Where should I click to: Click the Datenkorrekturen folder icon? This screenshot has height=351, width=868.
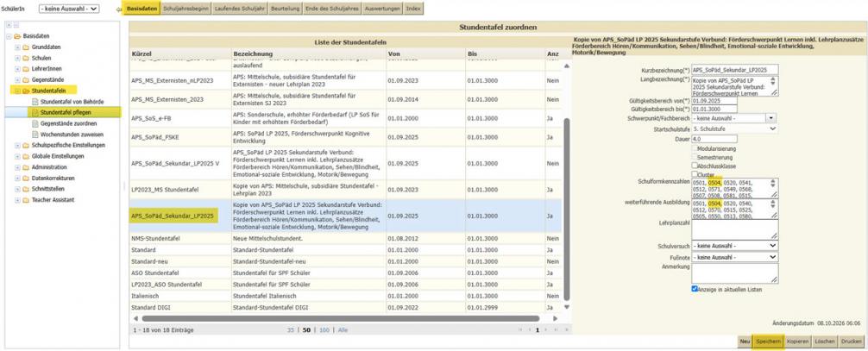click(26, 179)
